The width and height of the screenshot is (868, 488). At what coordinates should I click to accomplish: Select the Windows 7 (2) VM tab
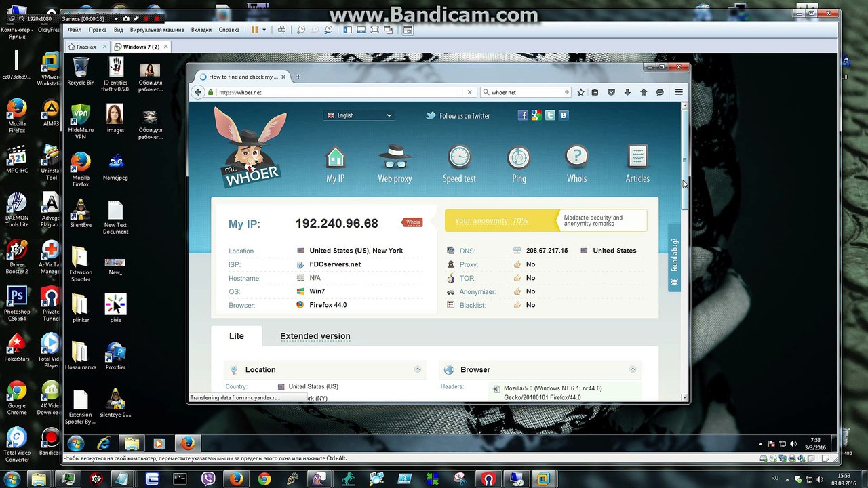pyautogui.click(x=140, y=47)
